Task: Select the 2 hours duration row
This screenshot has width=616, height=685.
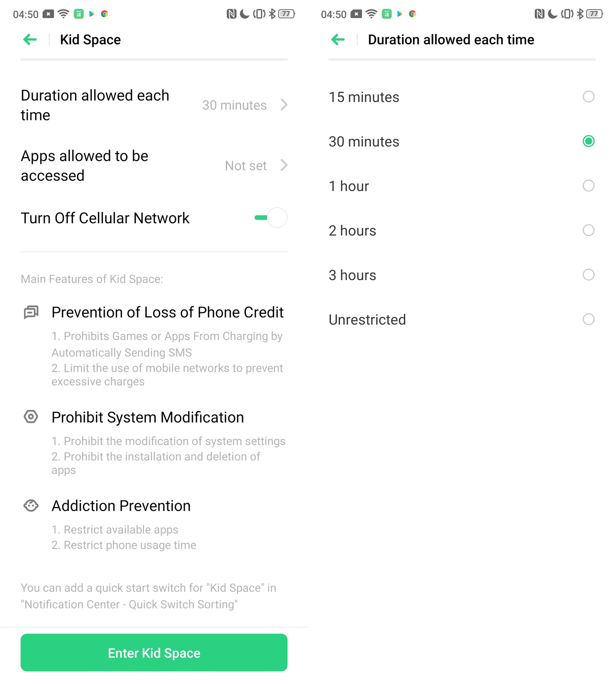Action: pos(462,230)
